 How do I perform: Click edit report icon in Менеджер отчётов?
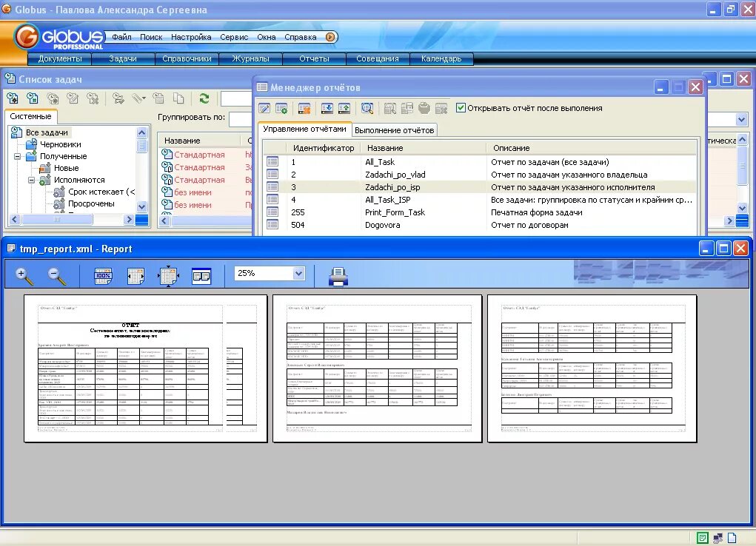[x=264, y=109]
